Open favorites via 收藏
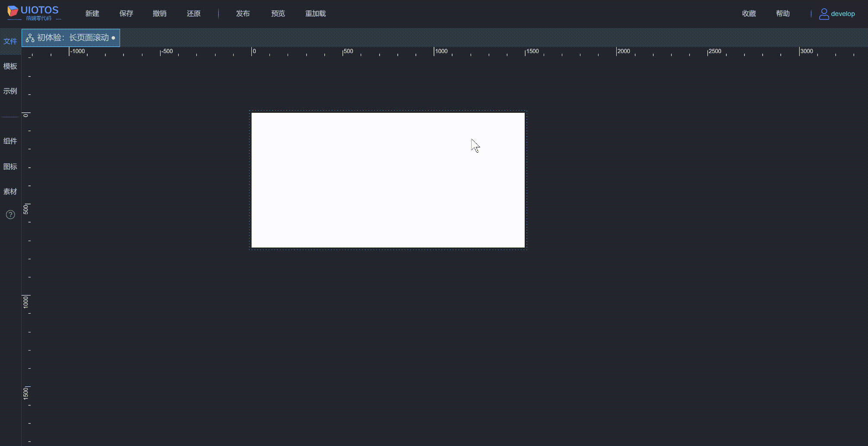The image size is (868, 446). click(x=748, y=13)
